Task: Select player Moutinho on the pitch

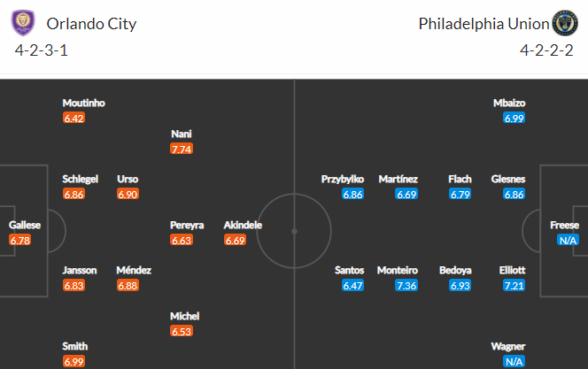Action: pos(83,103)
